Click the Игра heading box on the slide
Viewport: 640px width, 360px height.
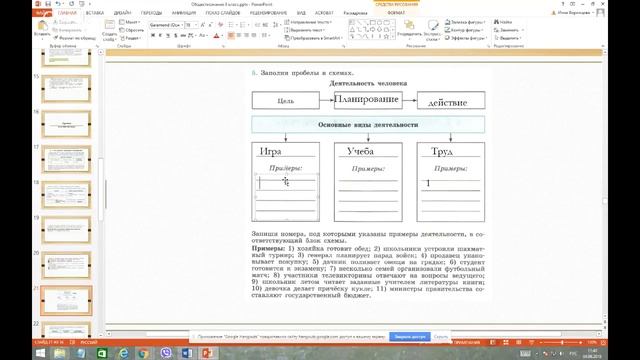coord(271,151)
